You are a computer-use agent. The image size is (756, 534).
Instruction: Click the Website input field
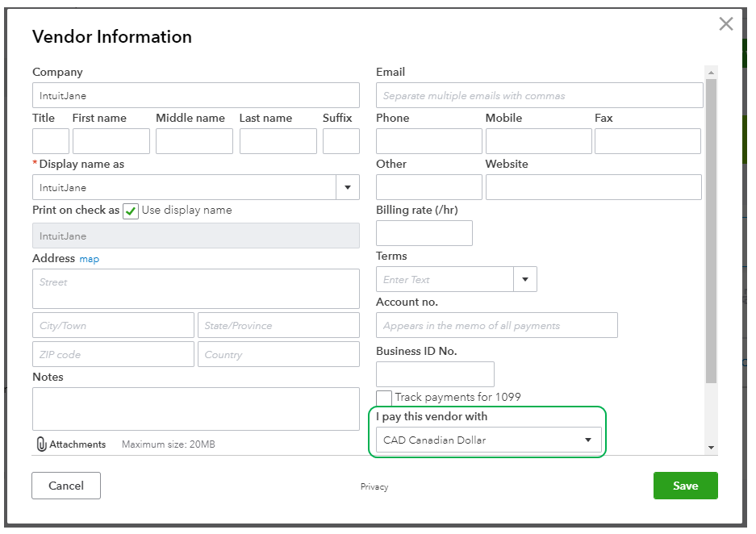[x=593, y=187]
